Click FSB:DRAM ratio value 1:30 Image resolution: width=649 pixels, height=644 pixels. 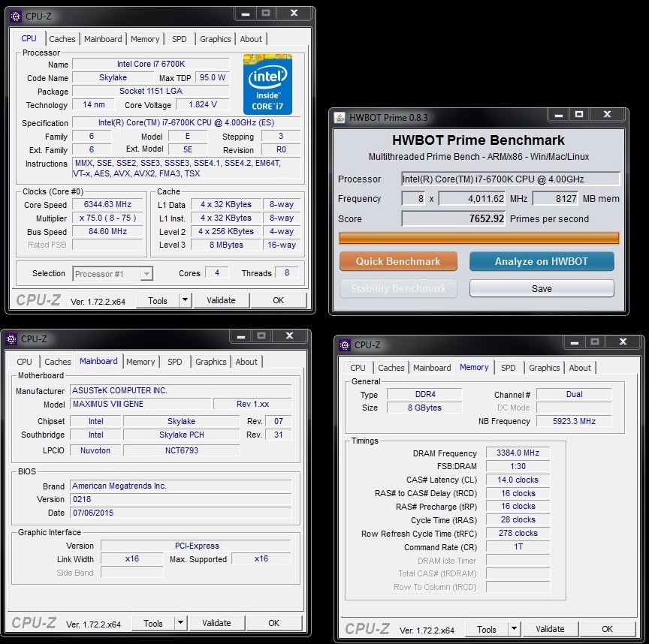point(518,466)
